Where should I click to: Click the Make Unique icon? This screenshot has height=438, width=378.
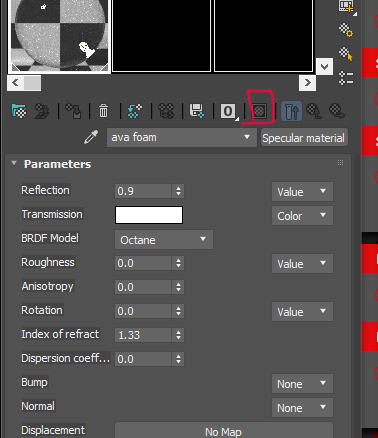(166, 111)
